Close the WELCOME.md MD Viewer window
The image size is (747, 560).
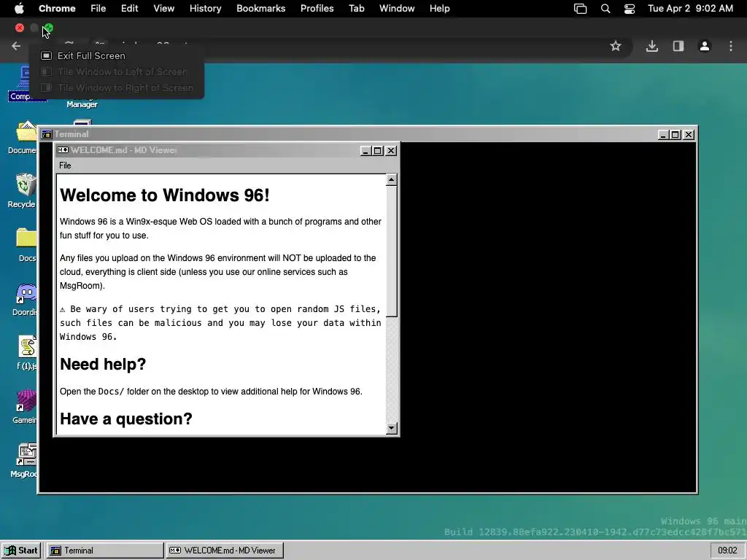[x=391, y=150]
